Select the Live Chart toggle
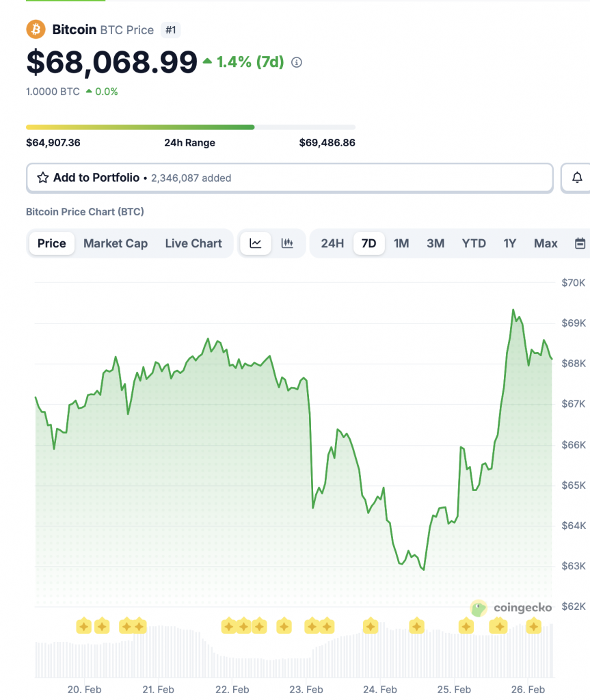 click(x=193, y=243)
